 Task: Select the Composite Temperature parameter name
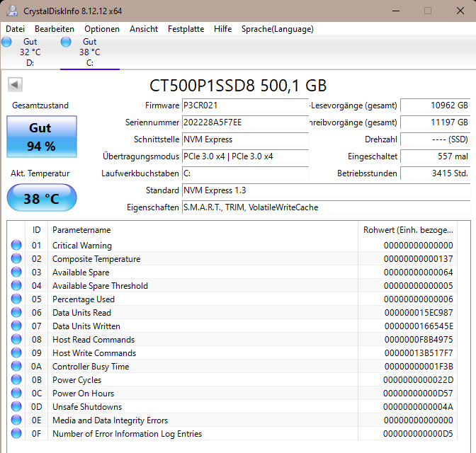(x=96, y=259)
